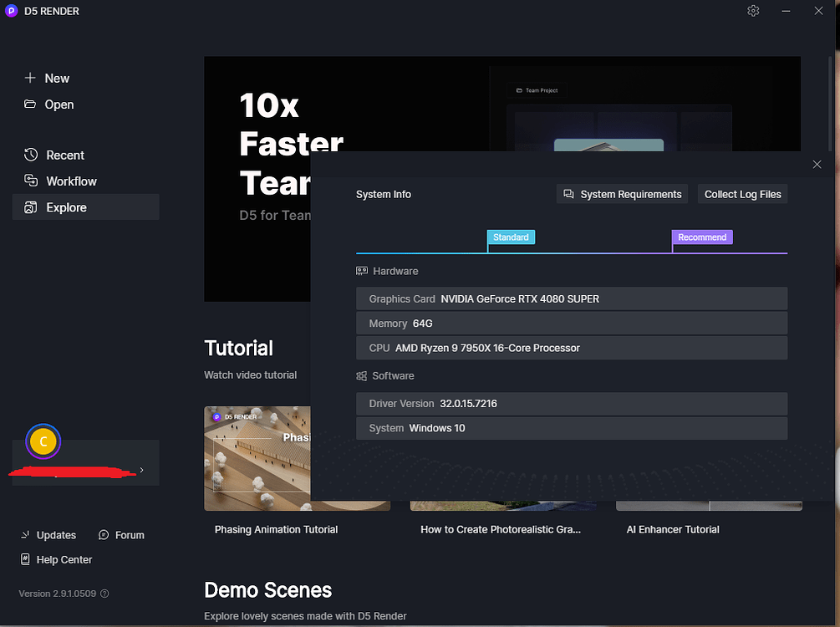
Task: Click the Standard marker on the spec bar
Action: tap(511, 237)
